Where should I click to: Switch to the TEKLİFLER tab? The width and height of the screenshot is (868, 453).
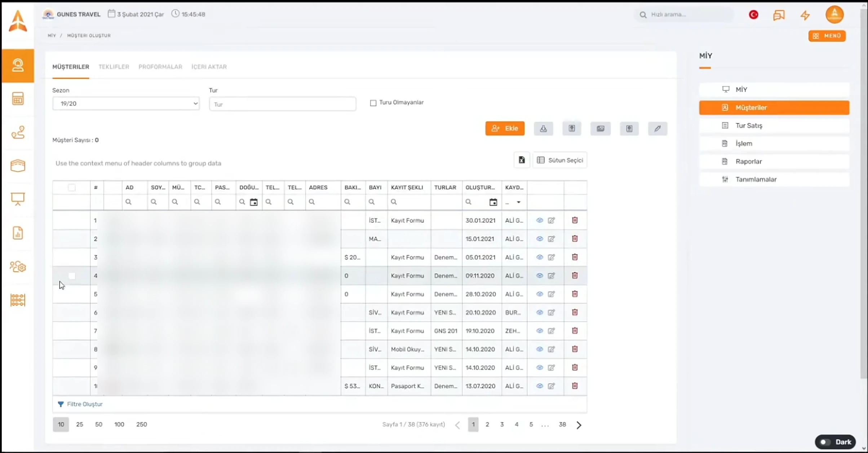coord(114,67)
